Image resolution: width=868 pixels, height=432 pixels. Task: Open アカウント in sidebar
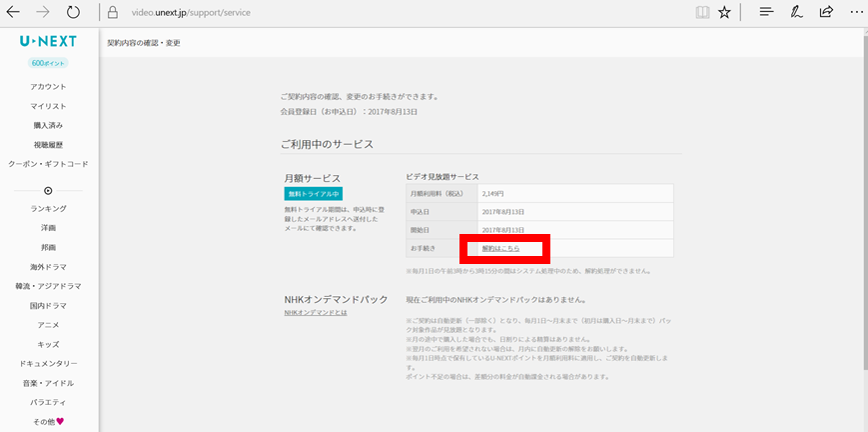pyautogui.click(x=48, y=87)
